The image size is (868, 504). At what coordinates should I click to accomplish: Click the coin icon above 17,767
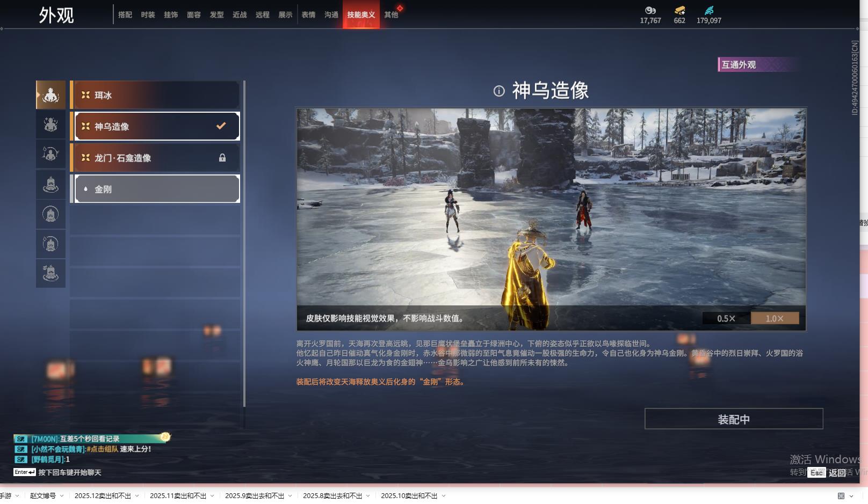[650, 10]
